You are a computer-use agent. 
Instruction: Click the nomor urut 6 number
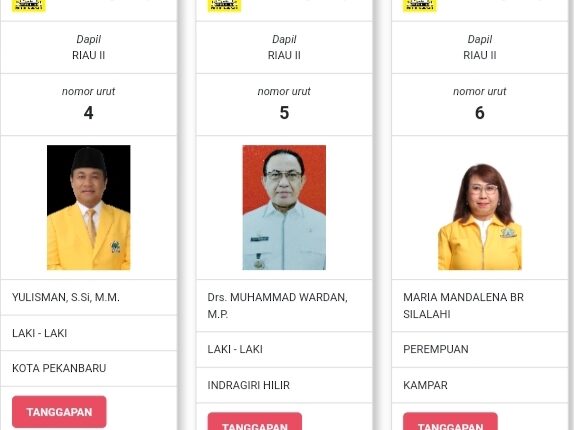(x=480, y=113)
